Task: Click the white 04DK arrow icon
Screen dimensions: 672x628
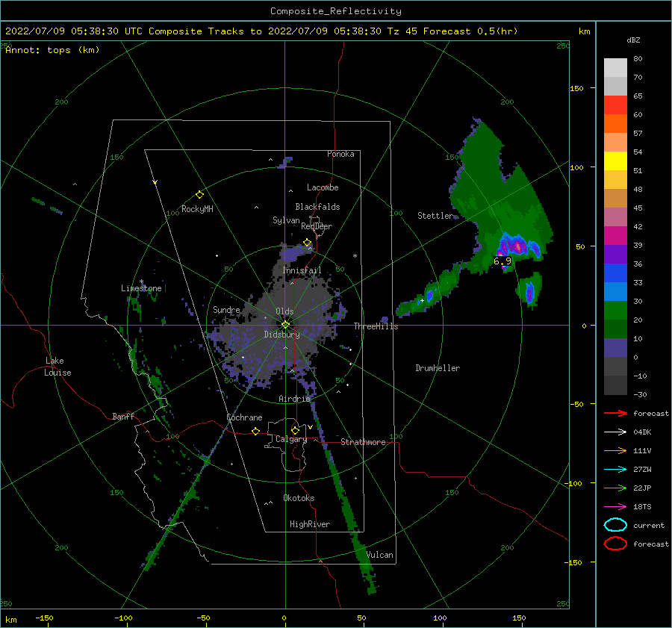Action: [x=615, y=432]
